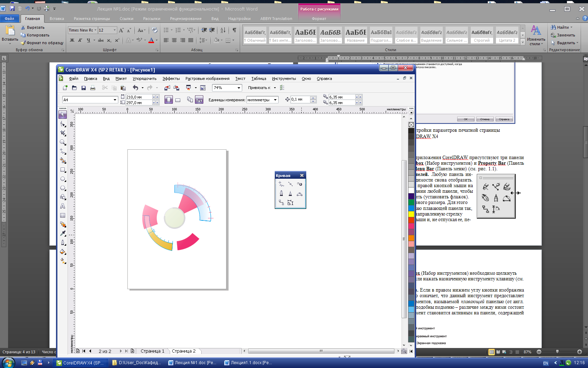Open the zoom level 74% dropdown
588x368 pixels.
pos(239,88)
